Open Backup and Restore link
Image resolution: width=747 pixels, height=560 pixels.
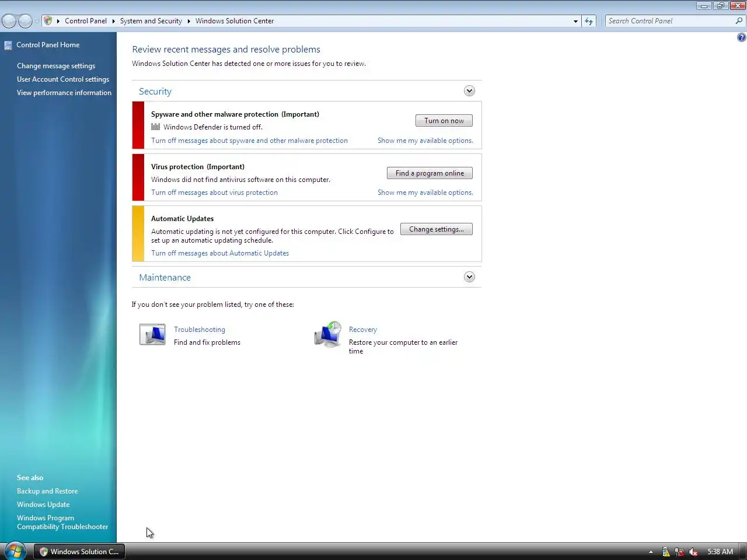[47, 491]
